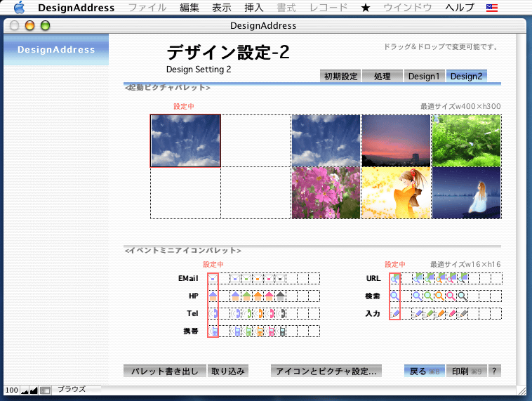Select the pink URL magnifier palette icon

[451, 278]
